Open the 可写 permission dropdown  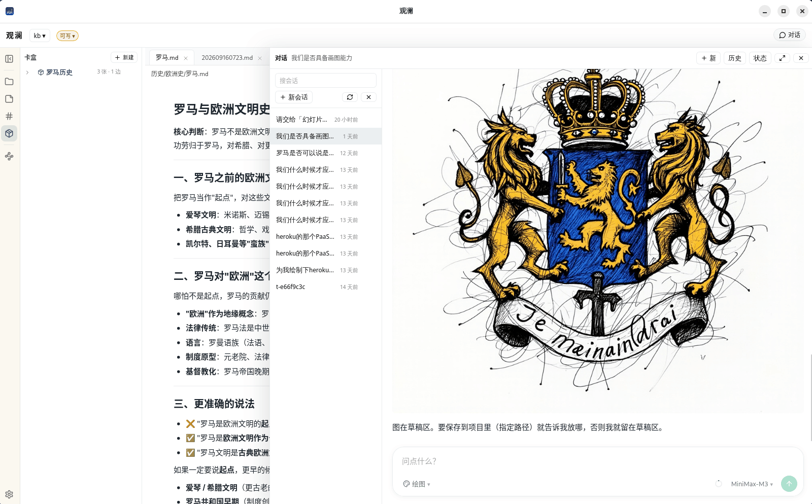[67, 36]
